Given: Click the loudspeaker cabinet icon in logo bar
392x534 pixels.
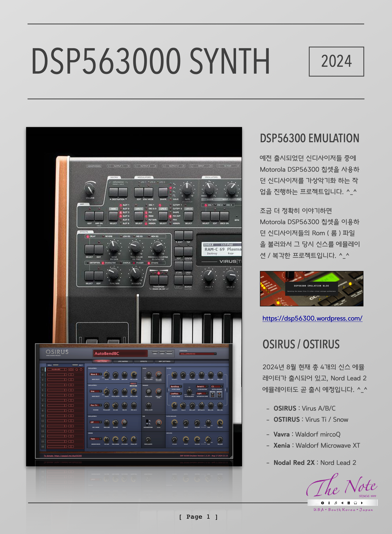Looking at the screenshot, I should tap(349, 503).
